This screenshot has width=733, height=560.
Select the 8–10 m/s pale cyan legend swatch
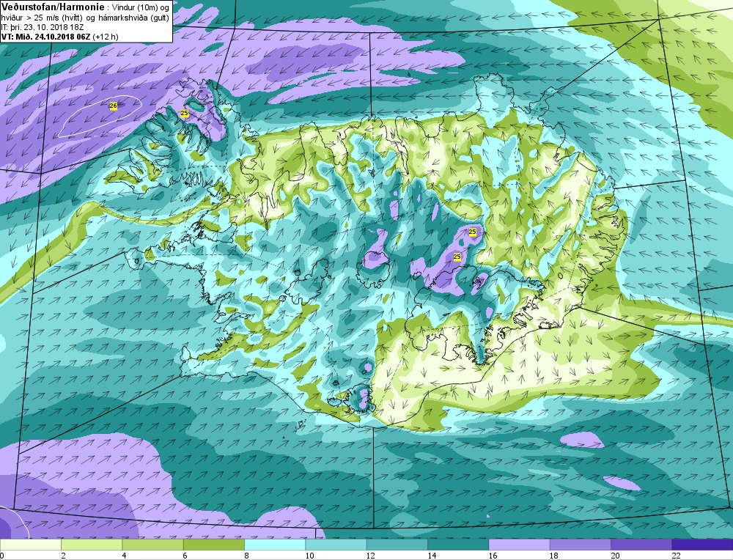click(275, 545)
